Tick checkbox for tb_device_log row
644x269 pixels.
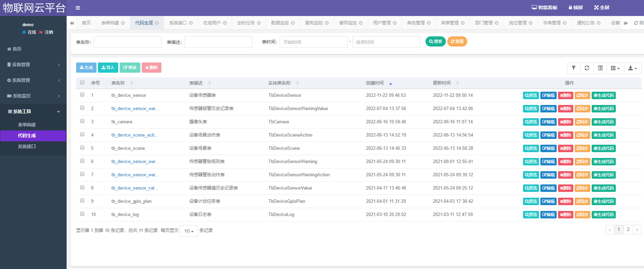(82, 214)
